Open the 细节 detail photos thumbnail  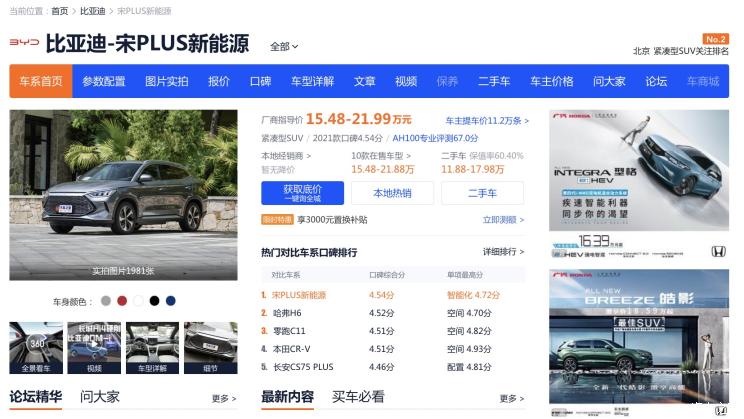point(209,347)
